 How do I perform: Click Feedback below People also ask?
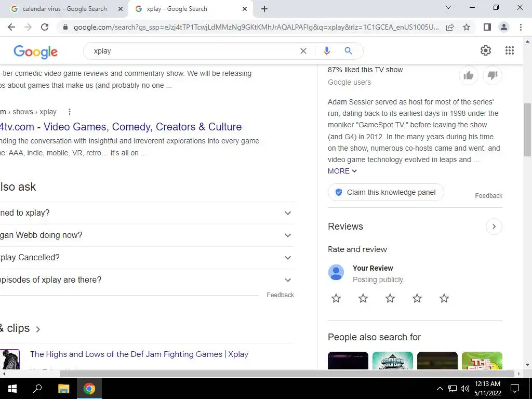280,295
